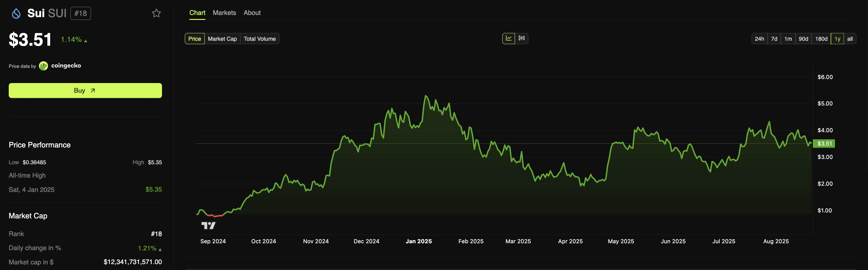Set chart range to all

pyautogui.click(x=850, y=39)
